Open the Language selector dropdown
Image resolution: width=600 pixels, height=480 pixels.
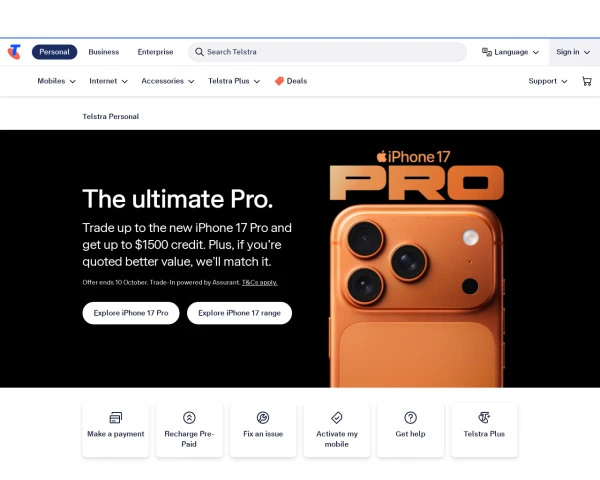click(x=510, y=52)
